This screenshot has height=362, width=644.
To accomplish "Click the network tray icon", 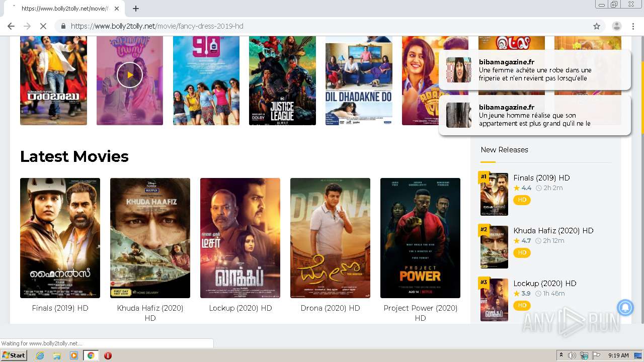I will [584, 355].
